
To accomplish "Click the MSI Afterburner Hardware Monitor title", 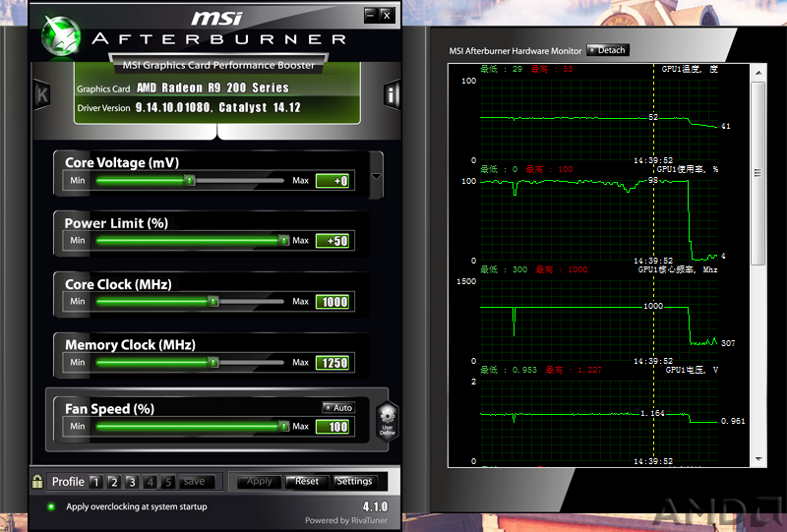I will [515, 51].
